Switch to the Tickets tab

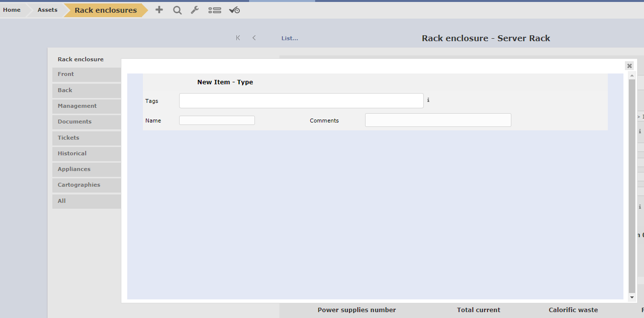[x=87, y=138]
